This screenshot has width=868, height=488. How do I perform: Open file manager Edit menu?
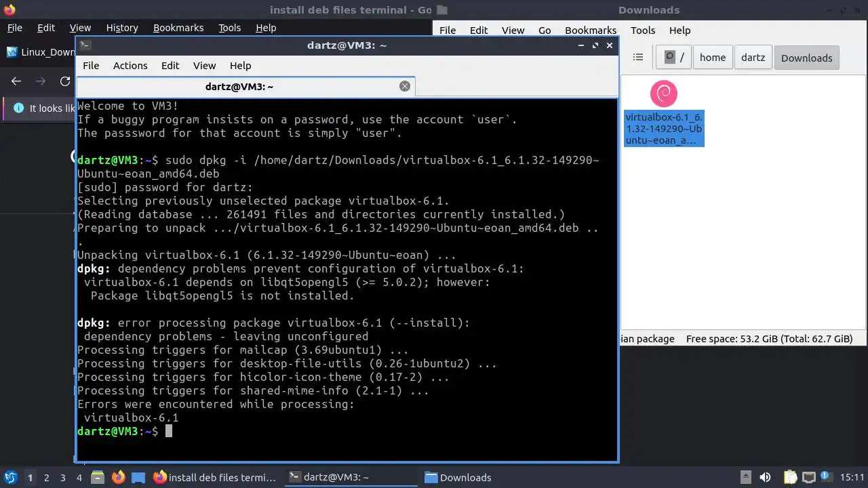(479, 30)
